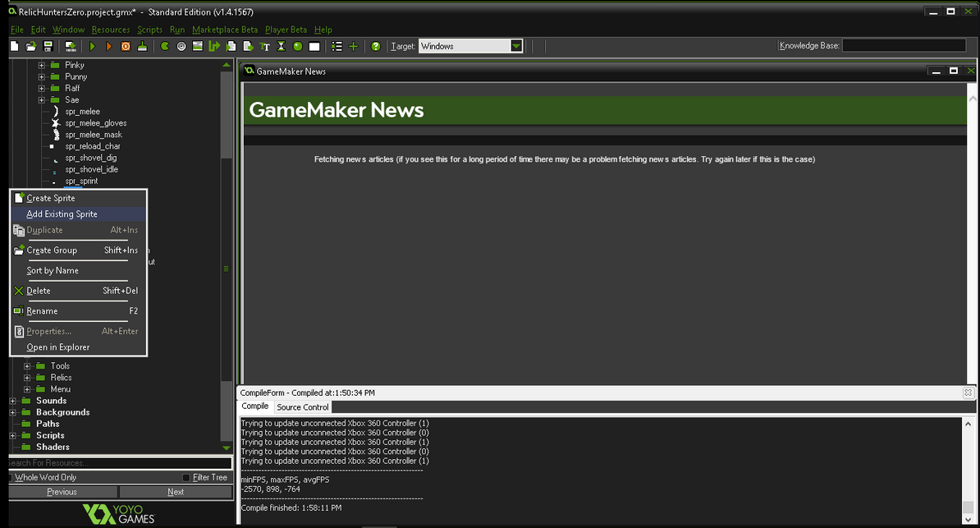Click the New project toolbar icon

click(15, 46)
